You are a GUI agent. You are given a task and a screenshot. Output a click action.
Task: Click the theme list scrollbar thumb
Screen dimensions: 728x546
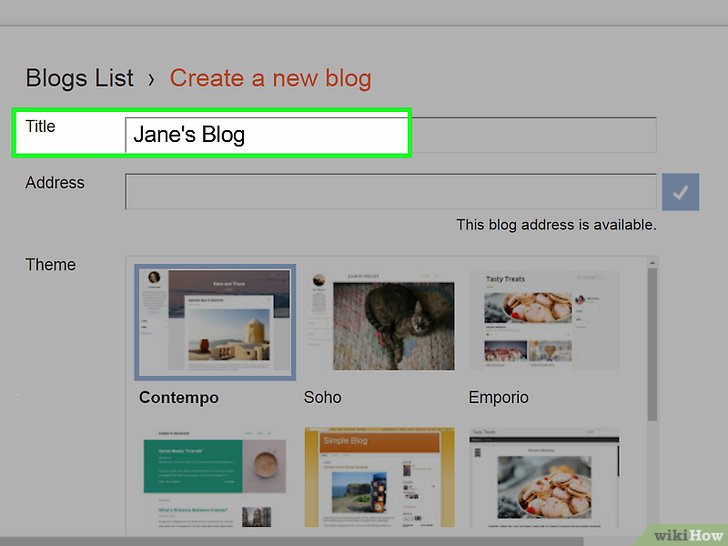(652, 340)
